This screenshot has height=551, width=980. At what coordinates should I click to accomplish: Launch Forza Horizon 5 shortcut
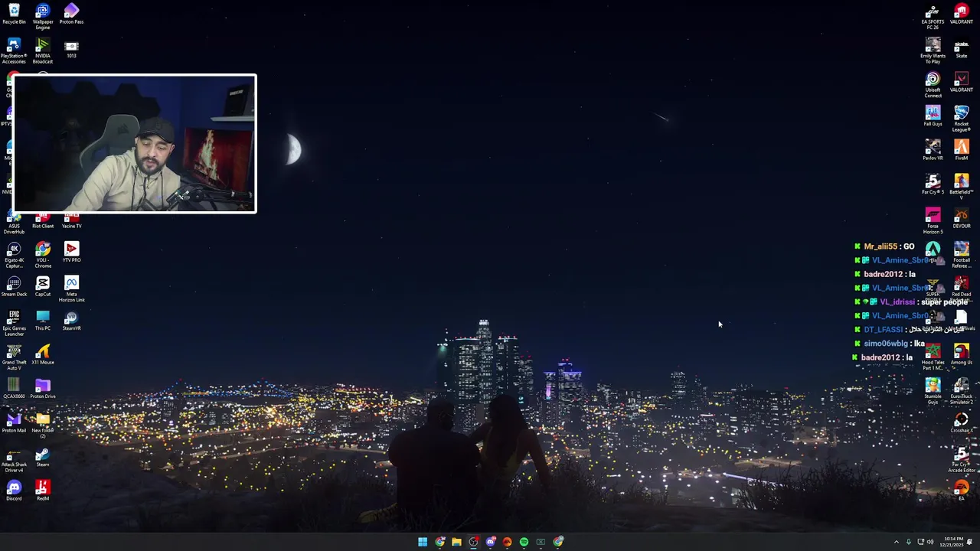point(933,221)
